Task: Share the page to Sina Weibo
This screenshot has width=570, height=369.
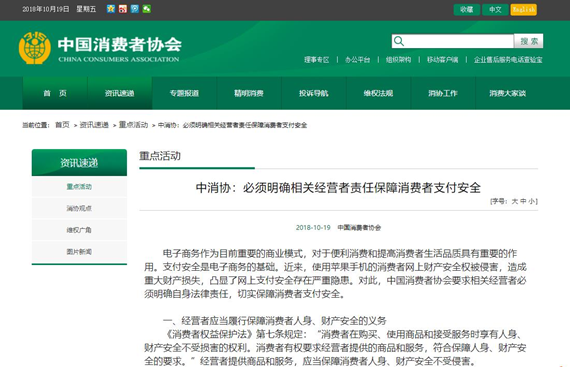Action: 123,9
